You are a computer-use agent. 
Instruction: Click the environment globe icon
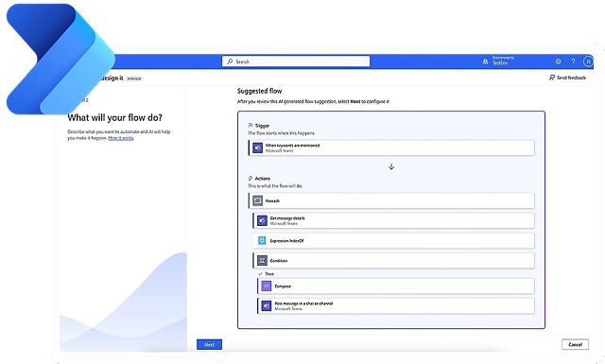click(485, 61)
